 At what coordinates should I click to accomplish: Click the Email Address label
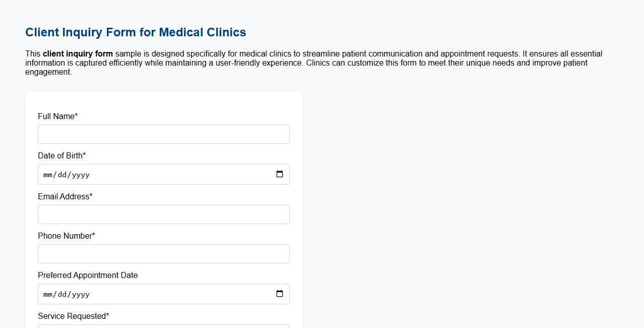coord(64,196)
